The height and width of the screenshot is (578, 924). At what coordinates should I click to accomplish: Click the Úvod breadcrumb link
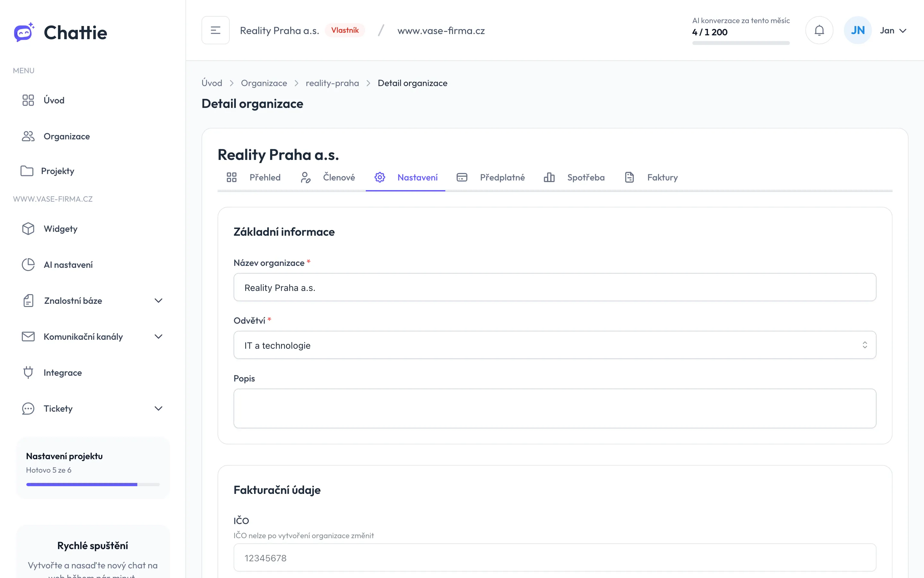click(212, 83)
